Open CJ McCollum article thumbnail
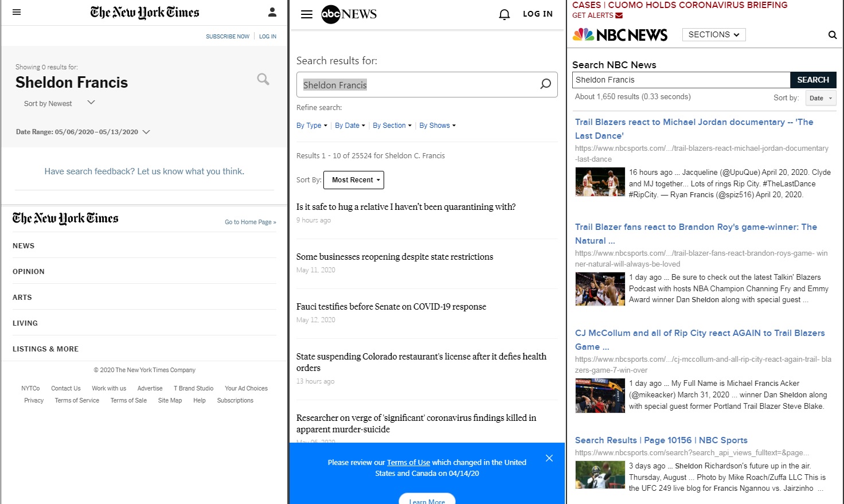Image resolution: width=844 pixels, height=504 pixels. click(x=600, y=395)
